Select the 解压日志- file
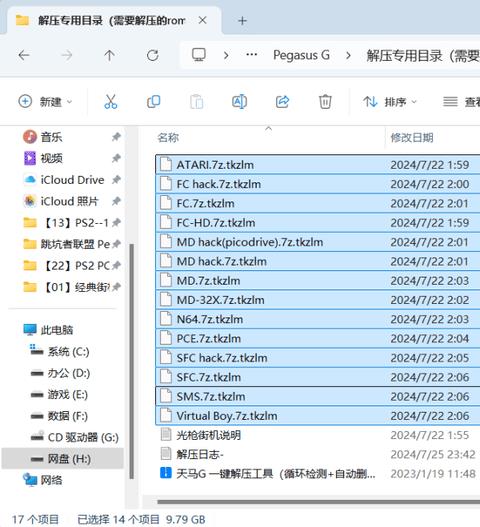This screenshot has height=527, width=480. coord(318,454)
